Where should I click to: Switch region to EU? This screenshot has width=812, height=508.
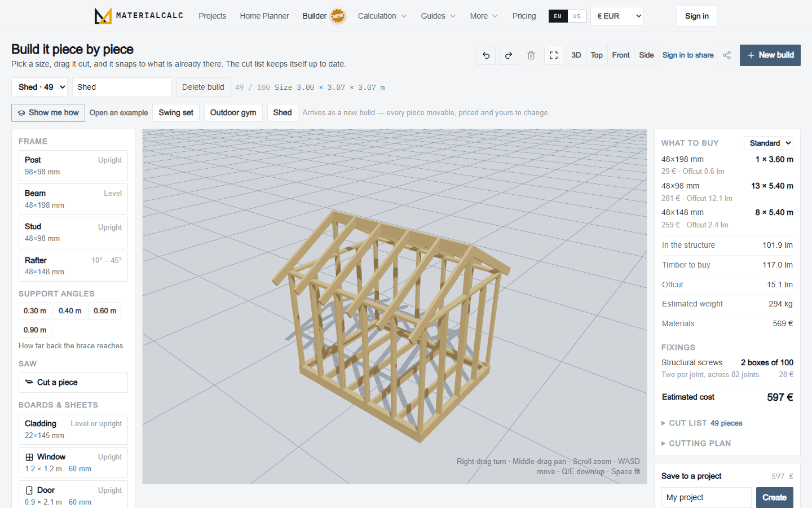pyautogui.click(x=558, y=16)
